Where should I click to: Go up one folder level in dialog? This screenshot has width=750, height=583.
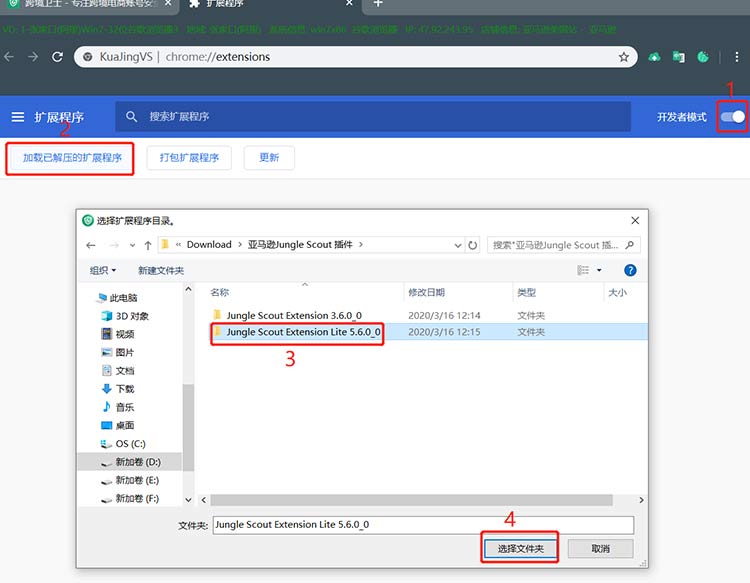tap(148, 245)
